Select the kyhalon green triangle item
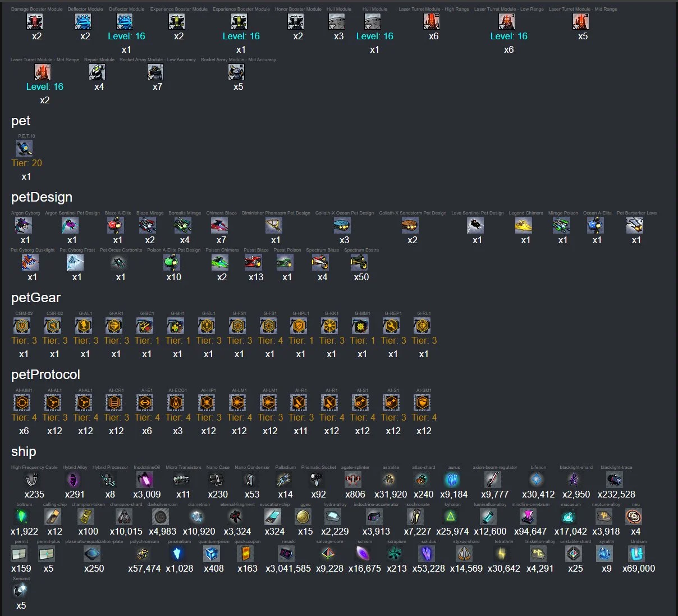Screen dimensions: 678x616 451,517
